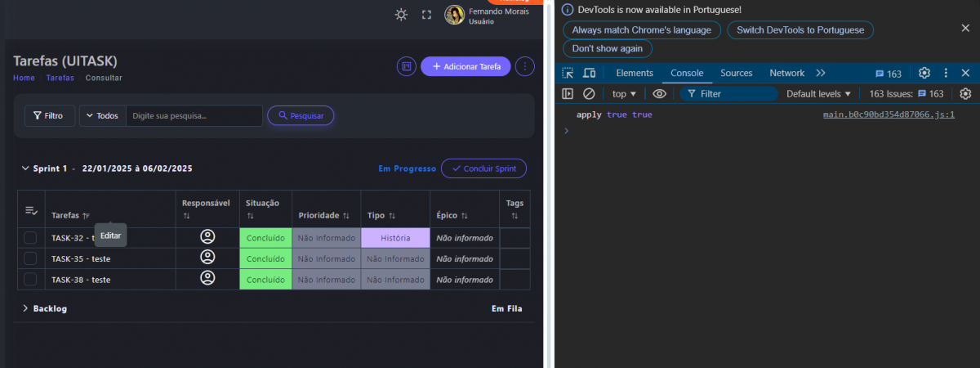The height and width of the screenshot is (368, 980).
Task: Toggle the device toolbar icon in DevTools
Action: [589, 74]
